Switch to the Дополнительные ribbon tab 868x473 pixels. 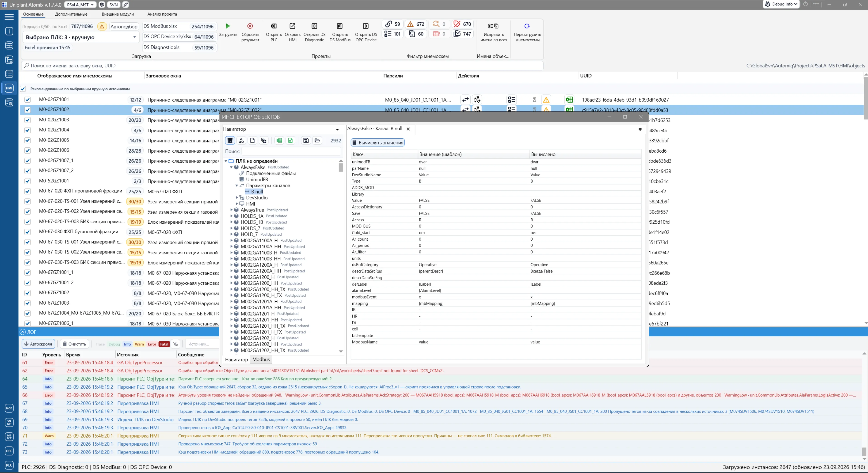[71, 14]
